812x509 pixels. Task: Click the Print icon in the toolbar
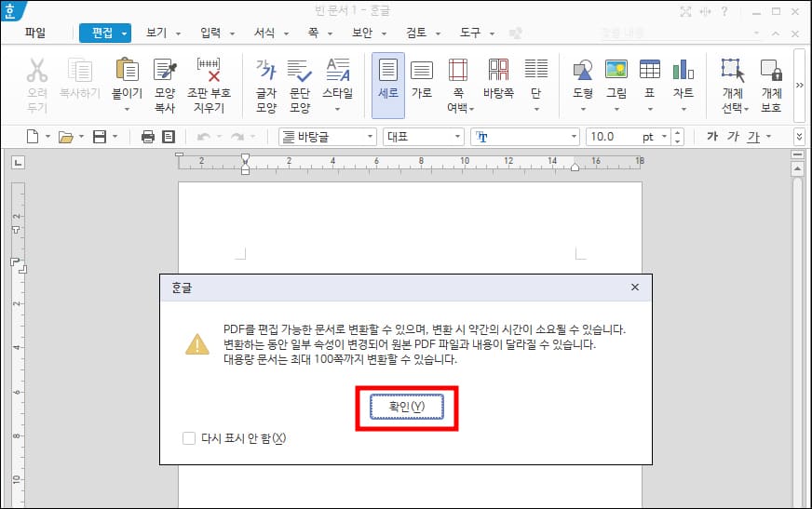(147, 137)
